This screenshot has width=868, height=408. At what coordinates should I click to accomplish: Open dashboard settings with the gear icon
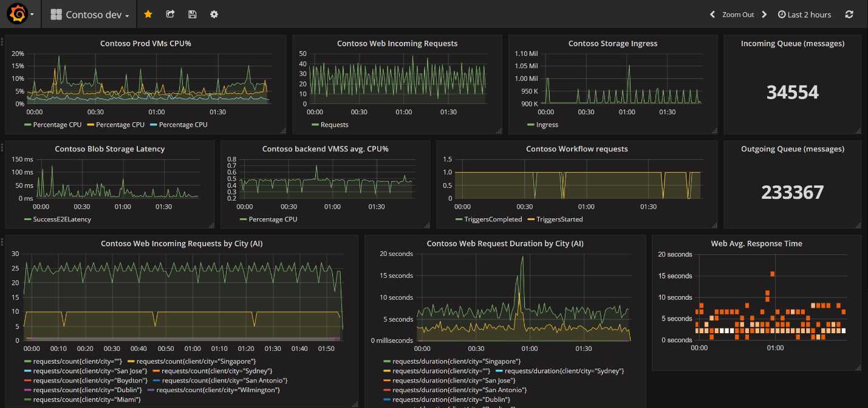pyautogui.click(x=214, y=14)
